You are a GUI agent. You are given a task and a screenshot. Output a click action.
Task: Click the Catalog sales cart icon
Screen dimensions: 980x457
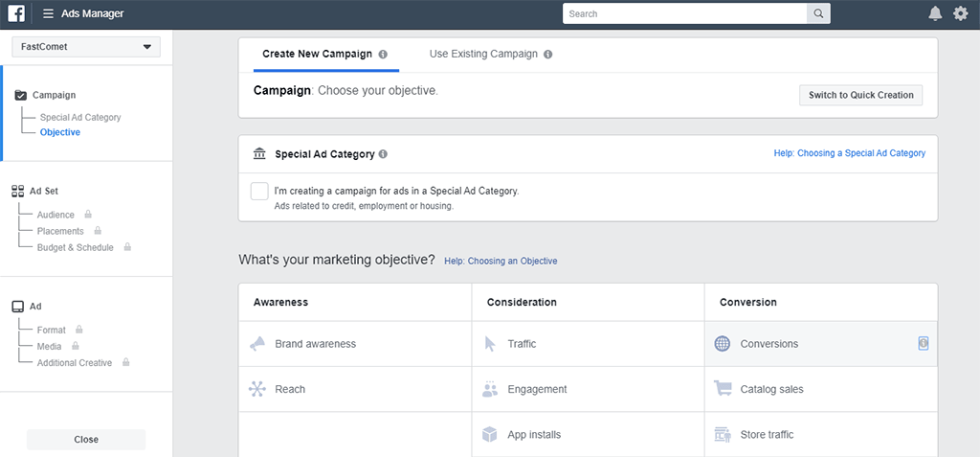pyautogui.click(x=723, y=389)
